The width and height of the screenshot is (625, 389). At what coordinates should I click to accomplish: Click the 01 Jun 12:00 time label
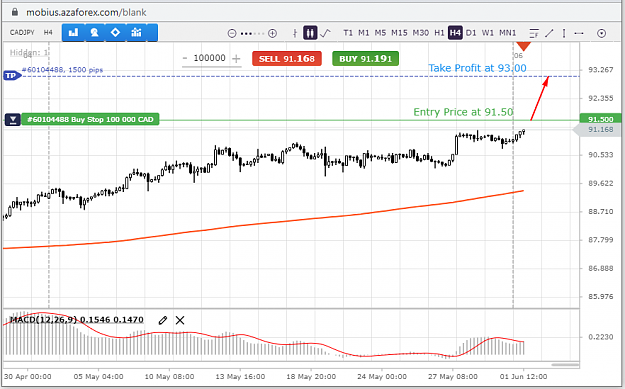(523, 377)
